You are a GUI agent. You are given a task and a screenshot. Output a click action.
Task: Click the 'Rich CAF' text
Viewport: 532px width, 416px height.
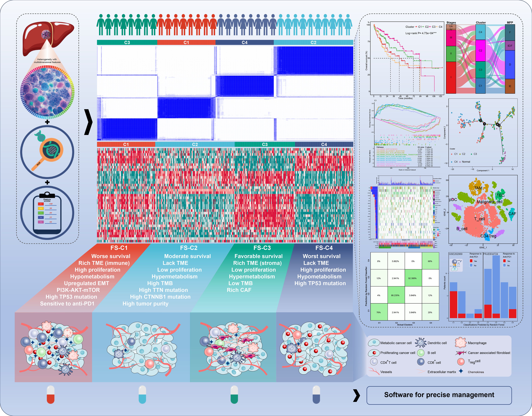pyautogui.click(x=239, y=290)
